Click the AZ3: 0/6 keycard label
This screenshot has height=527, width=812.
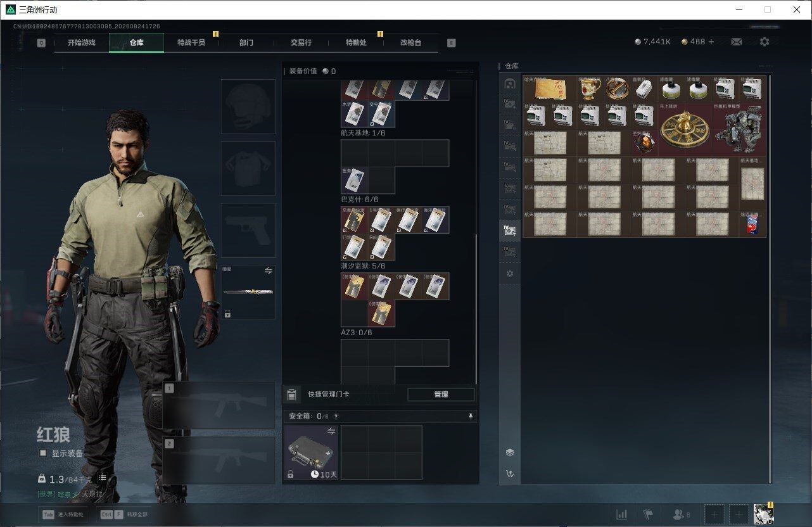pos(357,333)
